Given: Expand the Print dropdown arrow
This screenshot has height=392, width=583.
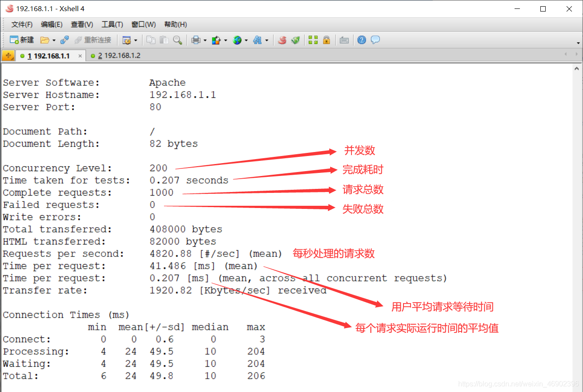Looking at the screenshot, I should point(205,40).
